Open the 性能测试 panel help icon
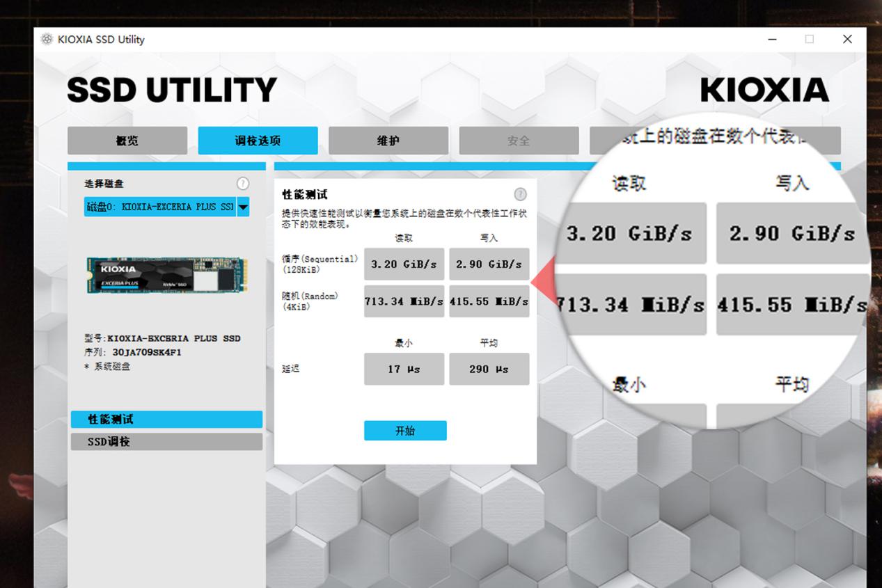The width and height of the screenshot is (882, 588). point(520,195)
